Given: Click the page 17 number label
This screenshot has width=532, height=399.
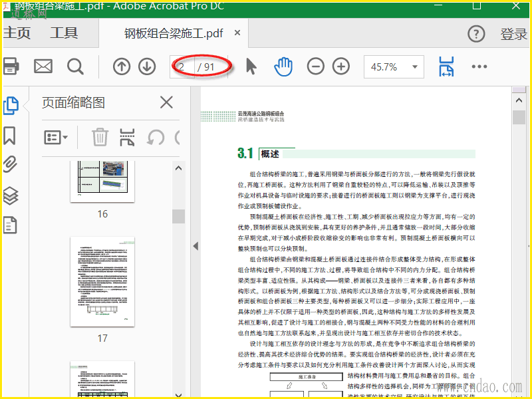Looking at the screenshot, I should pyautogui.click(x=102, y=338).
